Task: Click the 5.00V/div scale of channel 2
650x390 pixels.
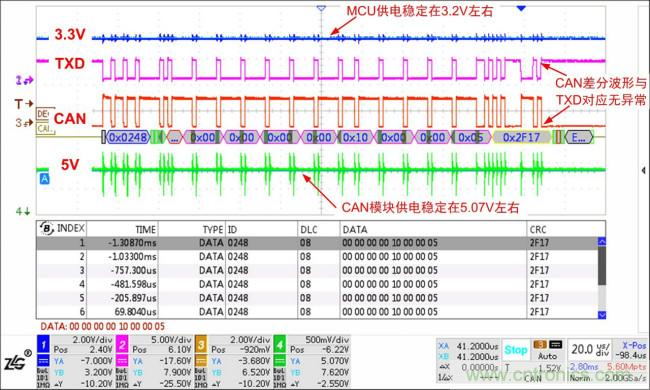Action: [x=171, y=339]
